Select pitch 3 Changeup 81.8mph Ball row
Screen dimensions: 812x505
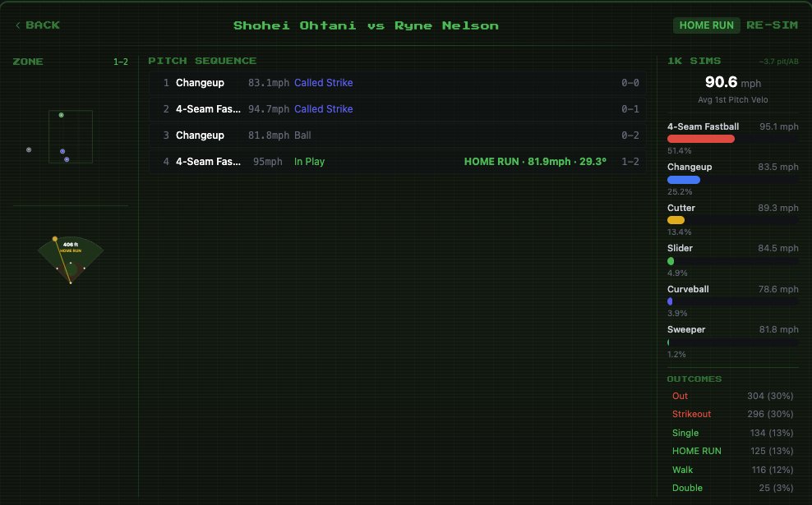397,135
